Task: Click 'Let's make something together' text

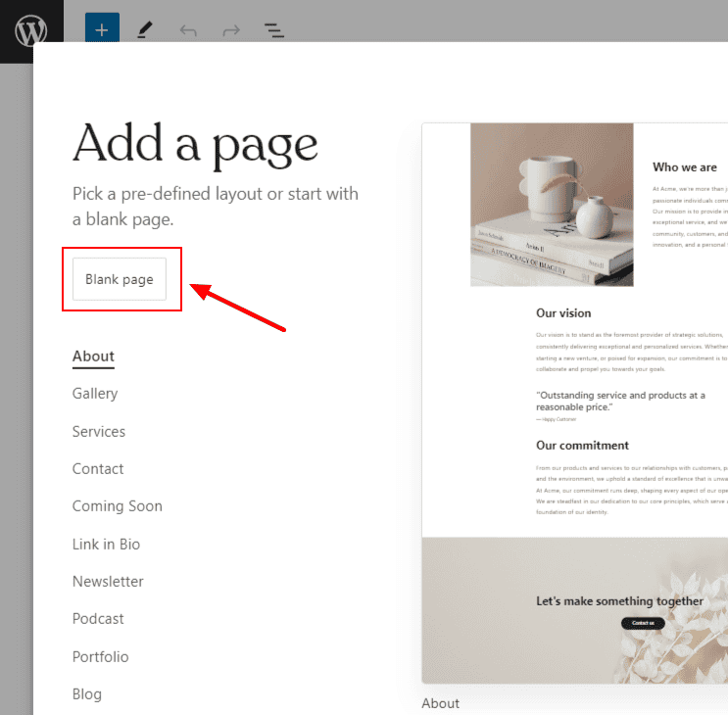Action: [x=620, y=601]
